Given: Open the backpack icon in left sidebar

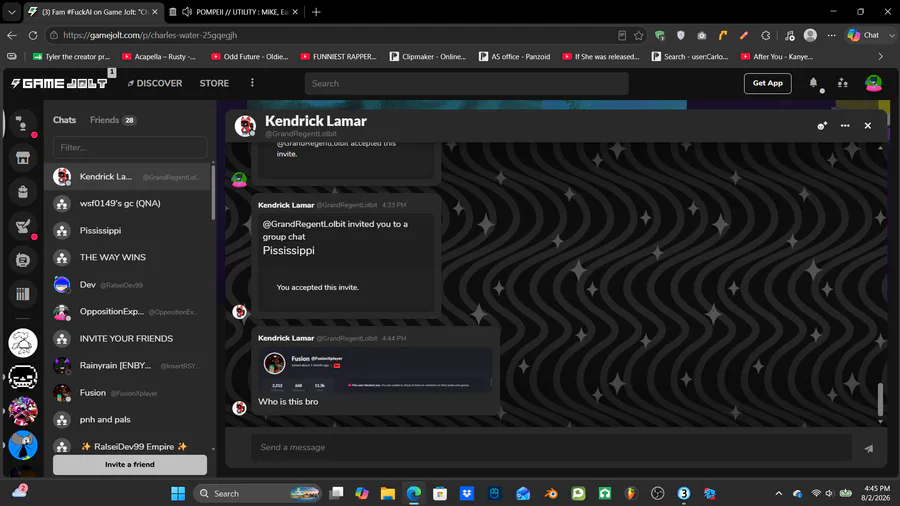Looking at the screenshot, I should click(22, 192).
